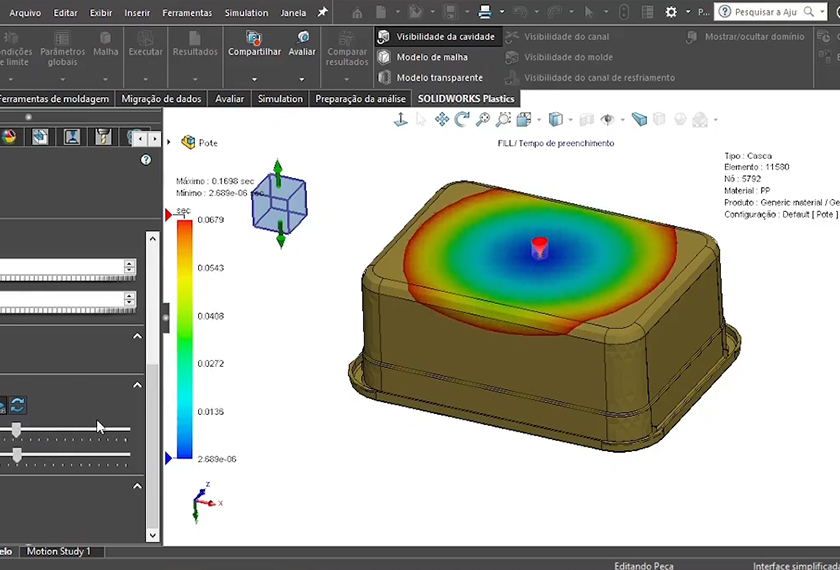Click the search field Pesquisar a Aju

coord(766,12)
